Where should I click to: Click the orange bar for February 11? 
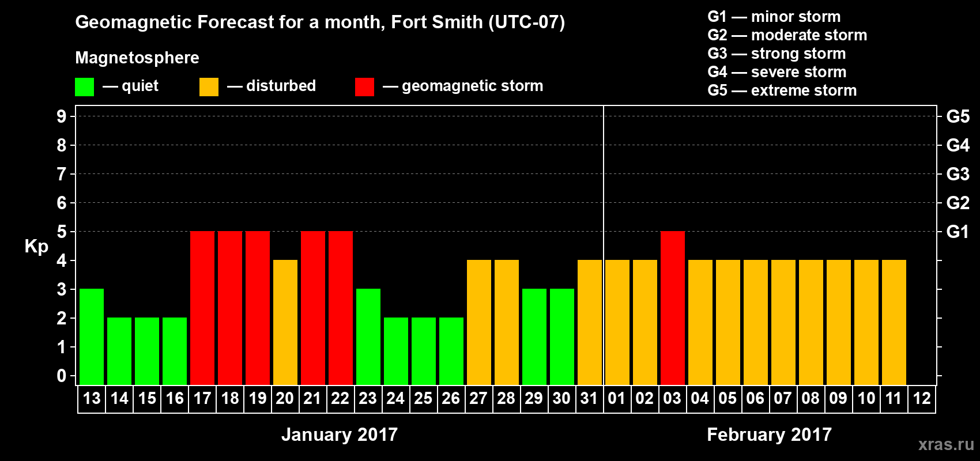tap(894, 322)
